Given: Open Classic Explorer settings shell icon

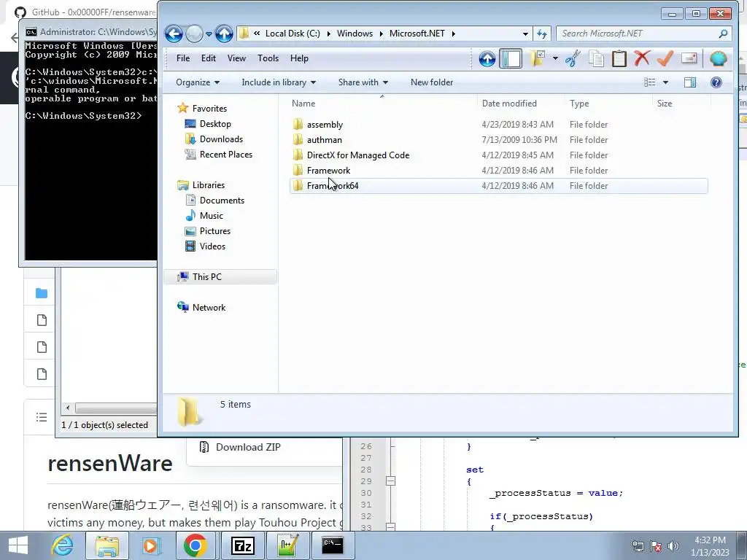Looking at the screenshot, I should point(718,58).
